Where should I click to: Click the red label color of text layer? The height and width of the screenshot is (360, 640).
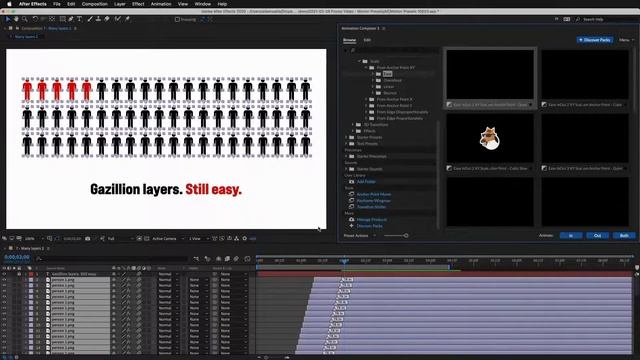click(31, 274)
